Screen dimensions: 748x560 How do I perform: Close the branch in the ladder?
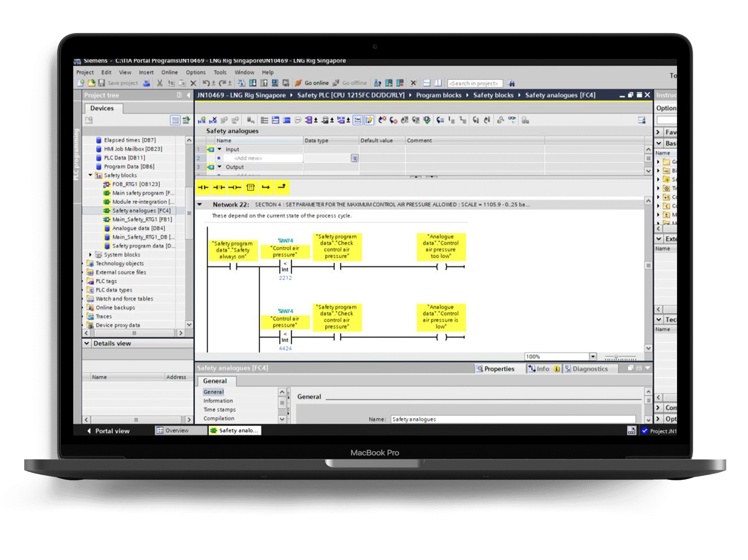pos(282,187)
